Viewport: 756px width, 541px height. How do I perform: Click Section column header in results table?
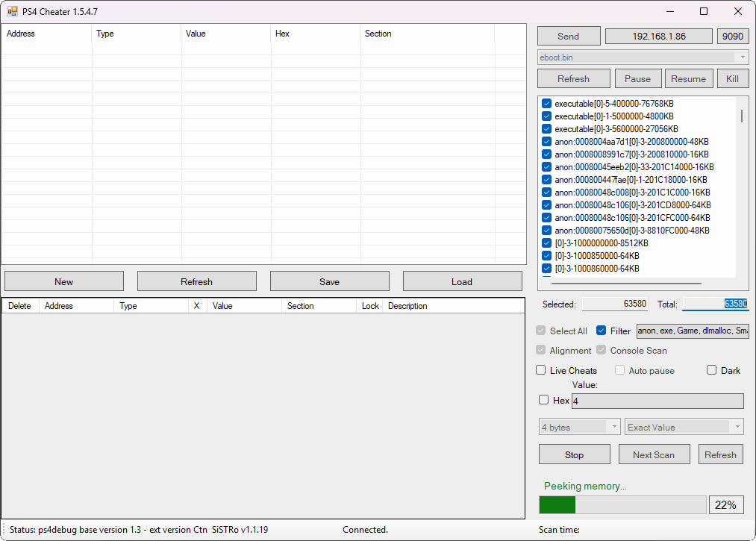[x=427, y=34]
